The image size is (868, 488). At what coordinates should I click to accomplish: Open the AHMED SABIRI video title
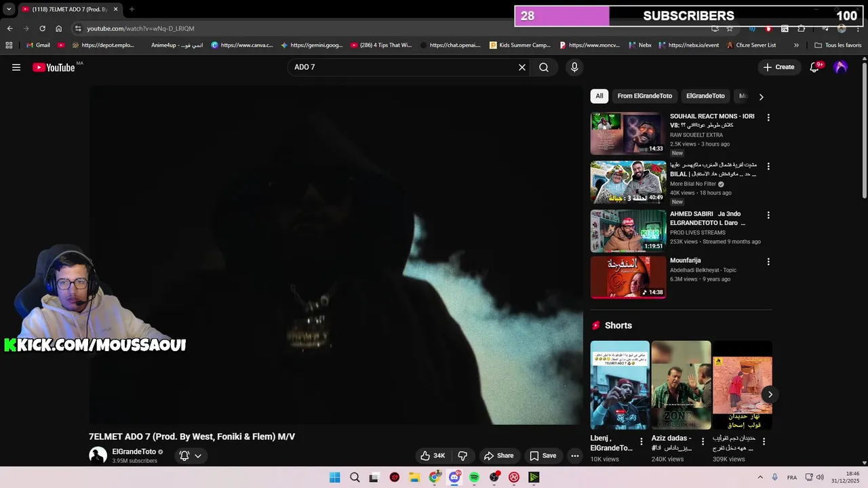(707, 218)
